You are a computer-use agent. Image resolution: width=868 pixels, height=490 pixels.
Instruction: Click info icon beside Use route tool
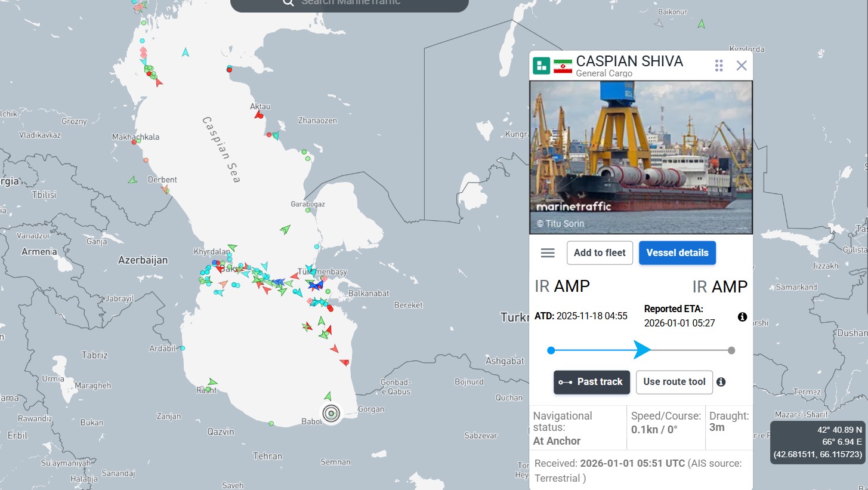[x=721, y=382]
